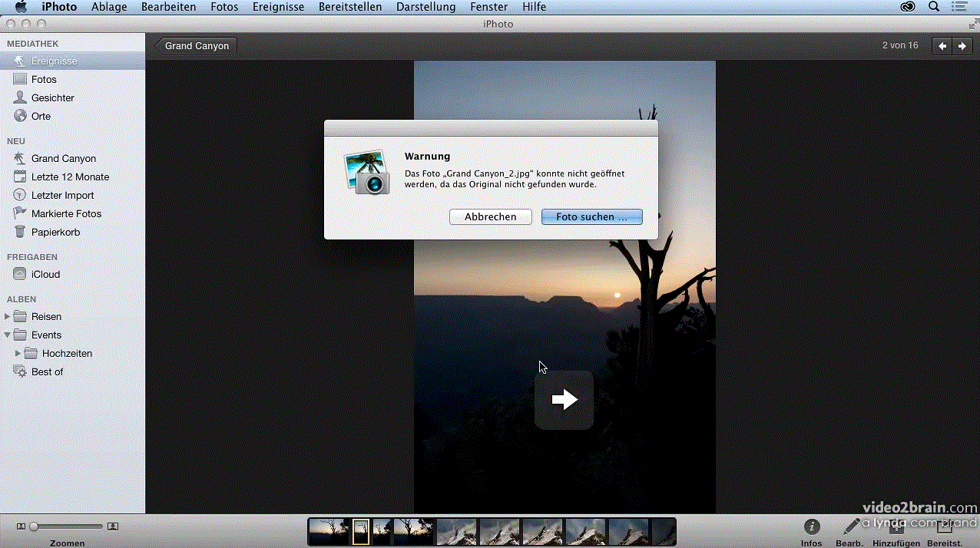Click the small zoom-out icon
The height and width of the screenshot is (548, 980).
[21, 527]
